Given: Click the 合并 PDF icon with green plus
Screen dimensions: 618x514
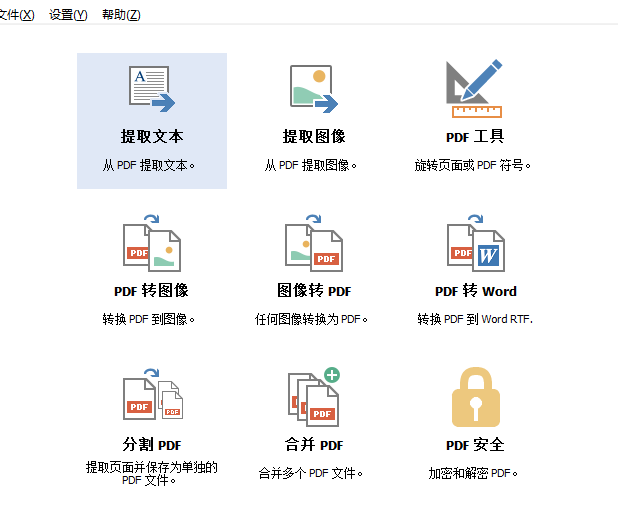Looking at the screenshot, I should 314,397.
